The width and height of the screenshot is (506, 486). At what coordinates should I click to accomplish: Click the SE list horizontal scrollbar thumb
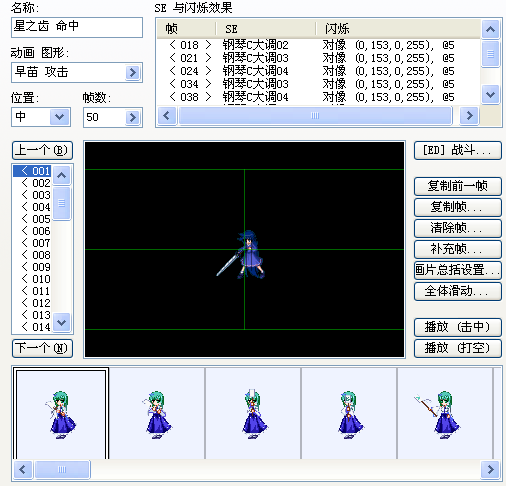pyautogui.click(x=315, y=116)
